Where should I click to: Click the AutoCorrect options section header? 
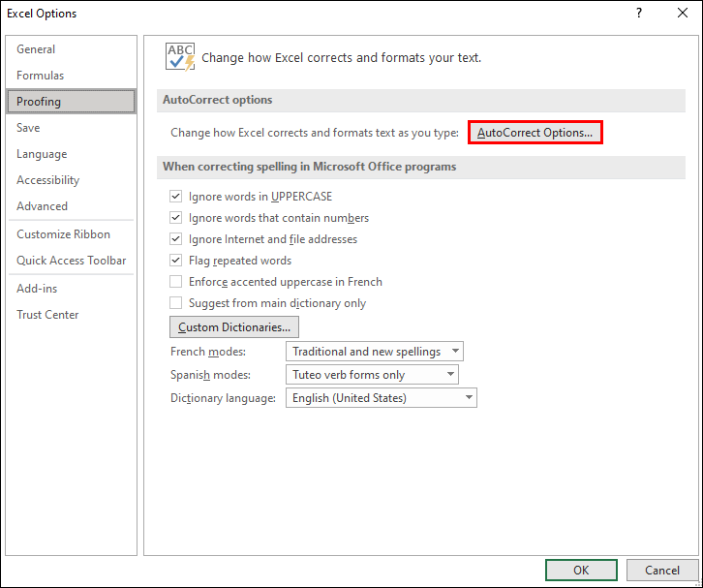pyautogui.click(x=421, y=100)
